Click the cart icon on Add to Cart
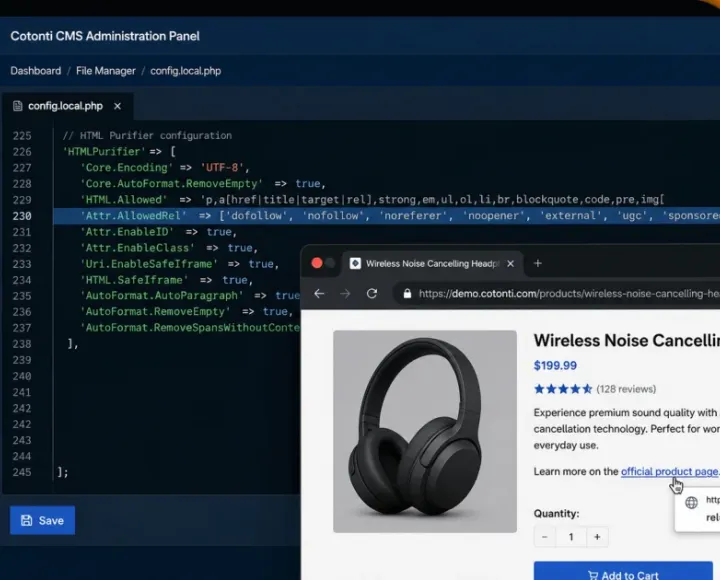The width and height of the screenshot is (720, 580). [x=593, y=575]
